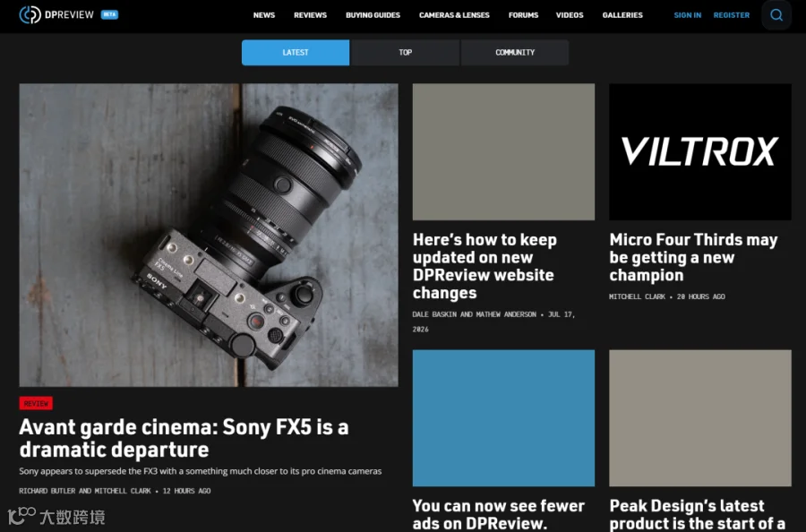The height and width of the screenshot is (532, 806).
Task: Click Sign In link
Action: tap(687, 15)
